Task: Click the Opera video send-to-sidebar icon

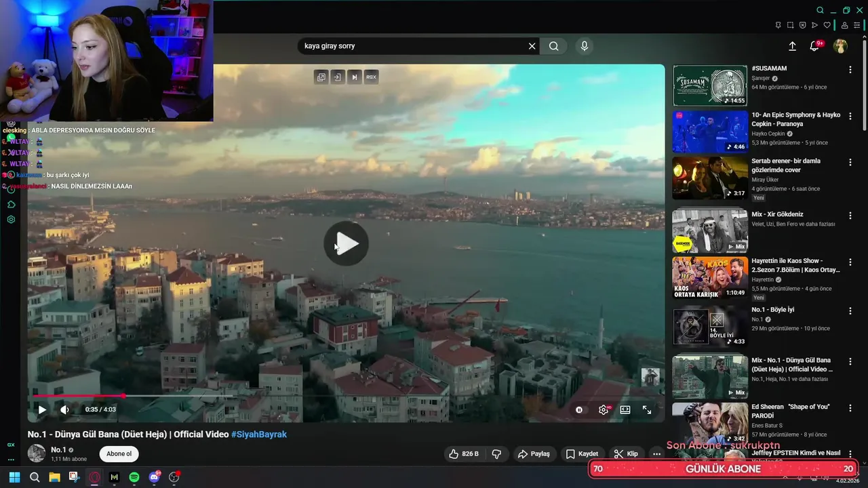Action: click(337, 77)
